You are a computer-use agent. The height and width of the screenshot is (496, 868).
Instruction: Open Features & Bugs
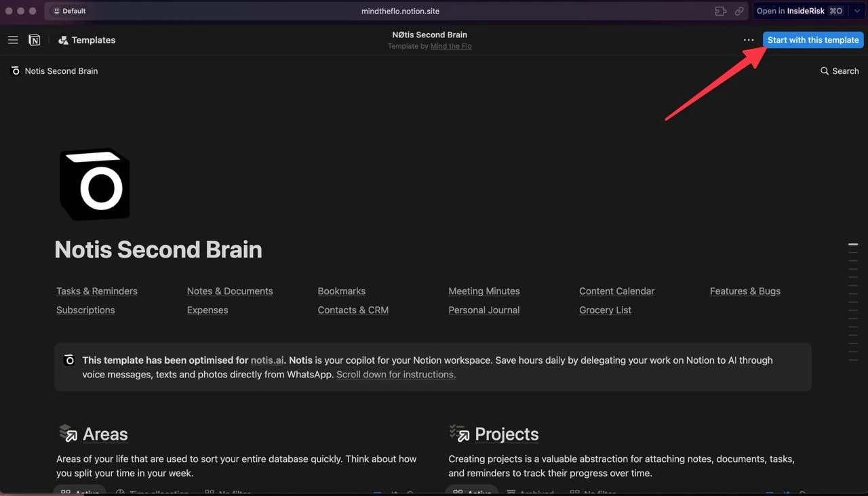pyautogui.click(x=745, y=291)
